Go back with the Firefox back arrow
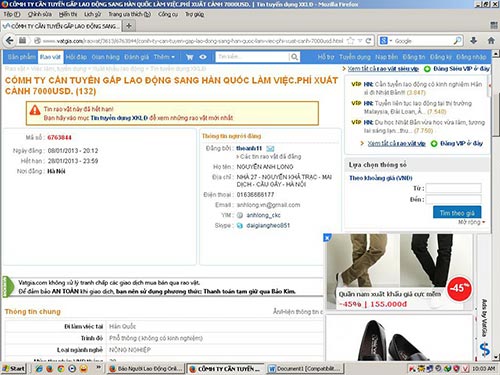Image resolution: width=500 pixels, height=375 pixels. (10, 41)
